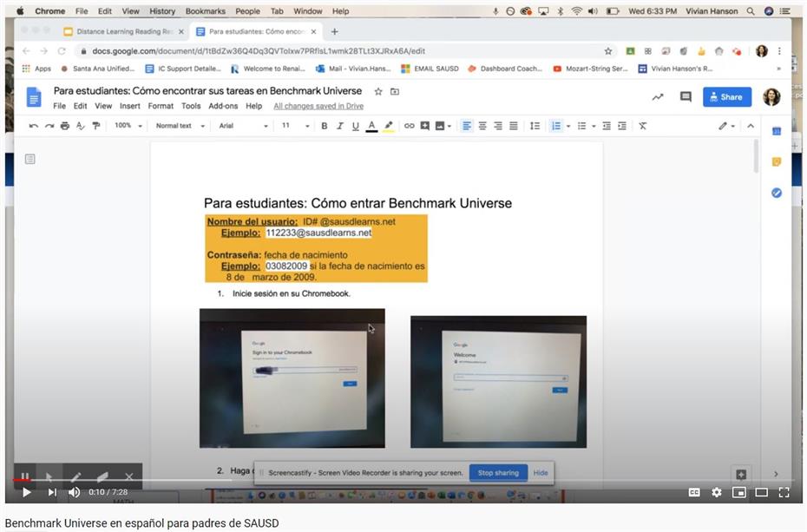Select justify alignment
This screenshot has width=807, height=532.
coord(514,126)
